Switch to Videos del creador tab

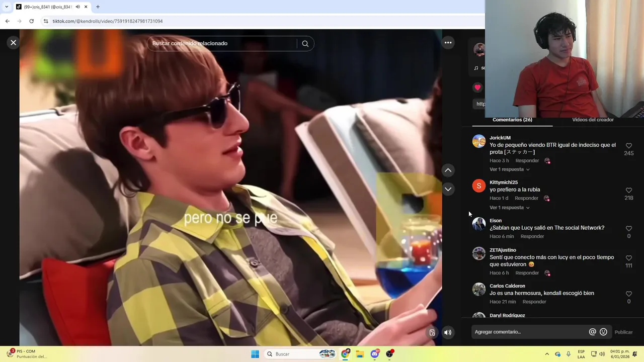593,120
